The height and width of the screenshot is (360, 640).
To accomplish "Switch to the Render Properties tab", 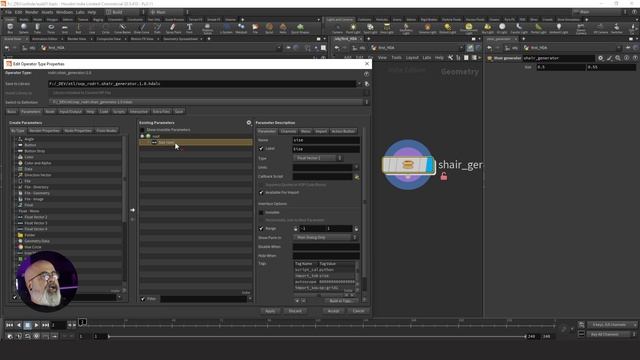I will pyautogui.click(x=44, y=131).
